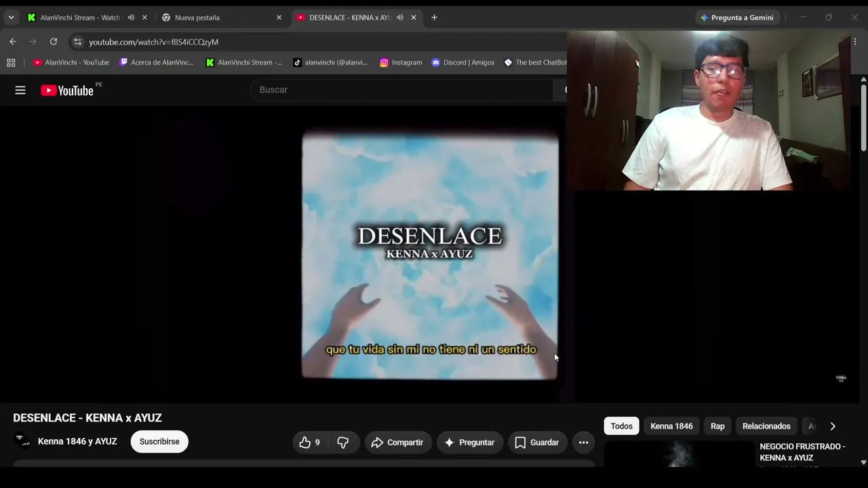Open the TikTok alanvinchi bookmark
Image resolution: width=868 pixels, height=488 pixels.
tap(330, 62)
